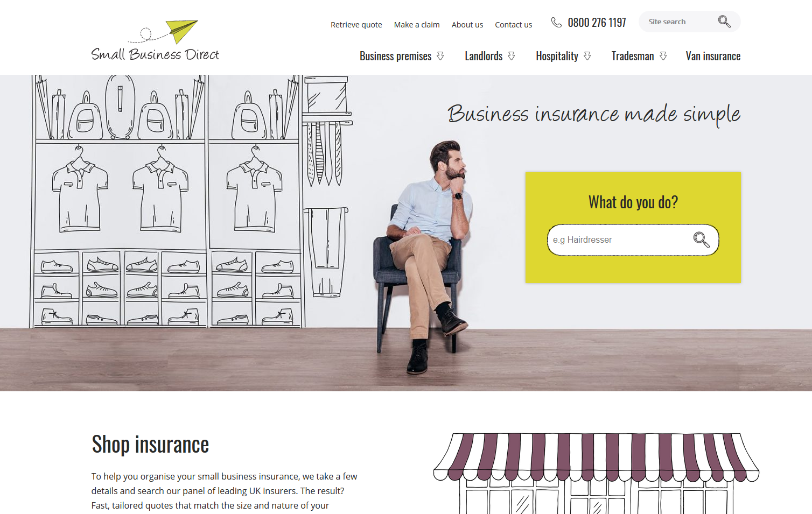This screenshot has width=812, height=514.
Task: Focus the 'e.g Hairdresser' occupation input
Action: point(619,240)
